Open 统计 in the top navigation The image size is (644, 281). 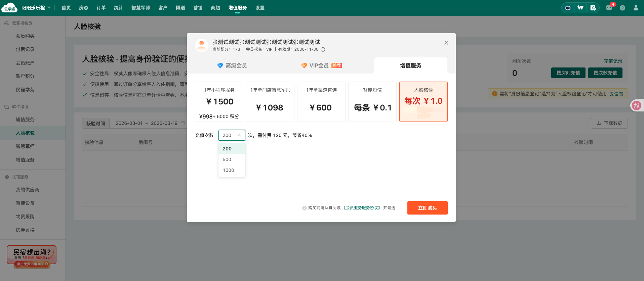point(119,8)
